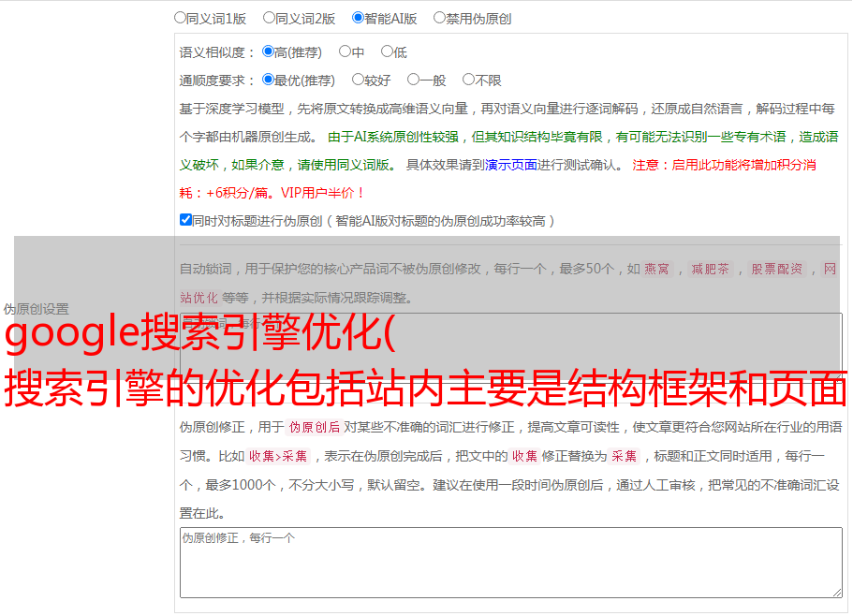853x616 pixels.
Task: Uncheck 同时对标题进行伪原创 checkbox
Action: [x=185, y=220]
